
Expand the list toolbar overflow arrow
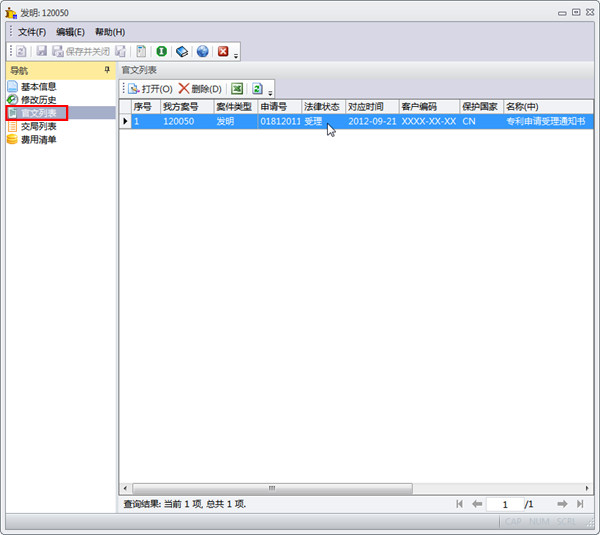coord(270,93)
